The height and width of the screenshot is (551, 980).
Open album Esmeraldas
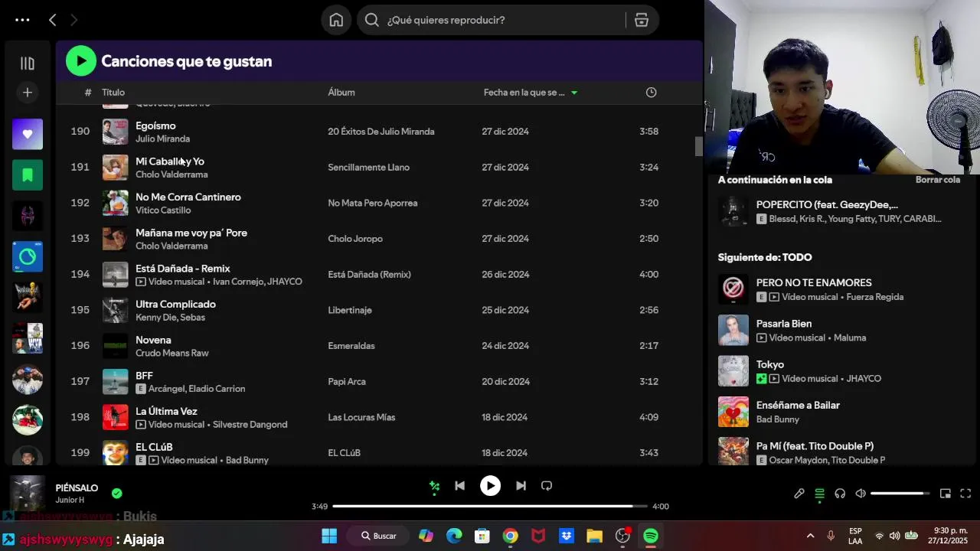pyautogui.click(x=351, y=346)
